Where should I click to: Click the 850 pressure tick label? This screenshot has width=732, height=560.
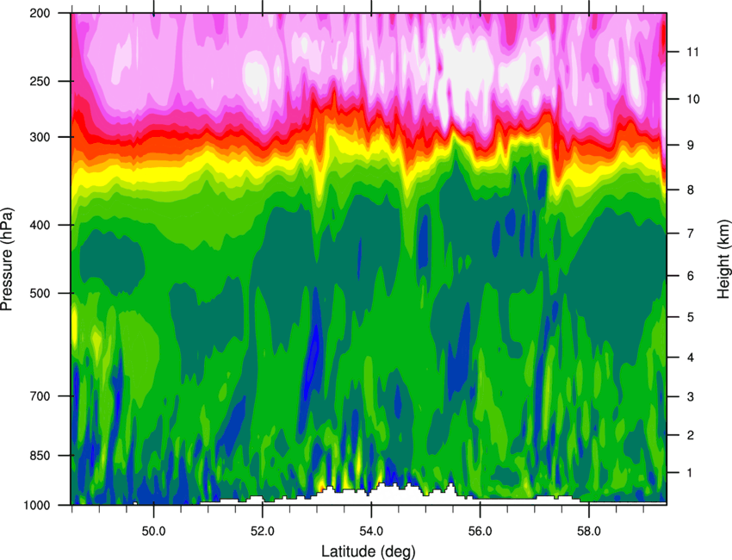[40, 456]
